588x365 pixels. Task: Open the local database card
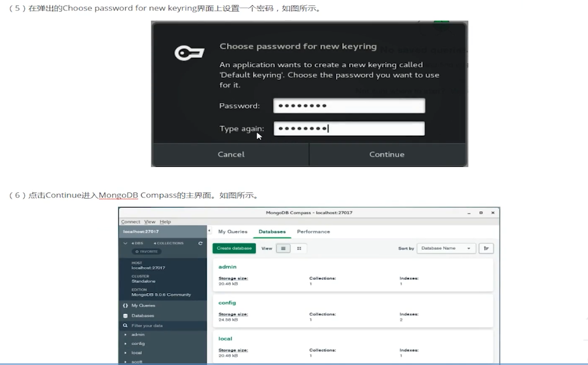pos(353,347)
